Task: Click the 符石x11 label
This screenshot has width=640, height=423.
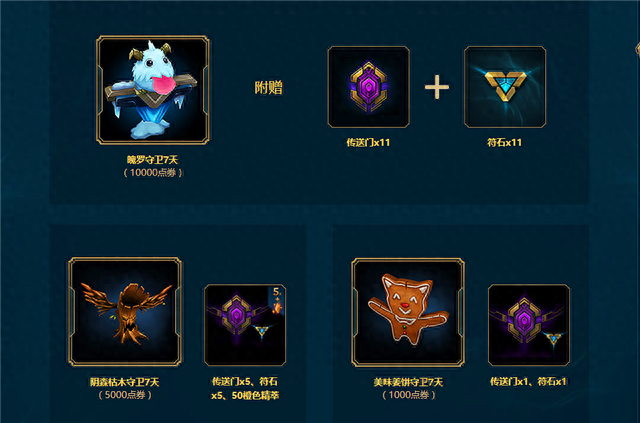Action: 504,142
